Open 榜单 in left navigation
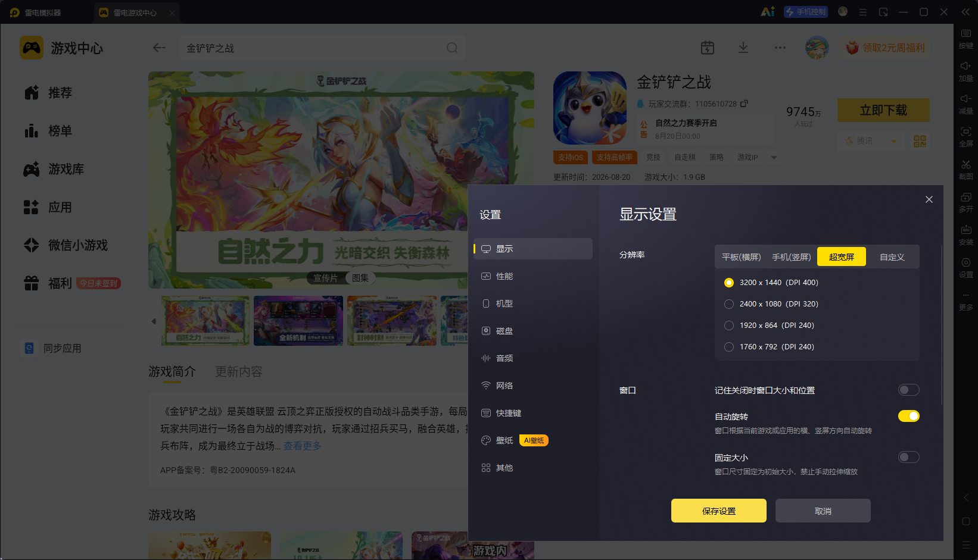 [x=48, y=131]
